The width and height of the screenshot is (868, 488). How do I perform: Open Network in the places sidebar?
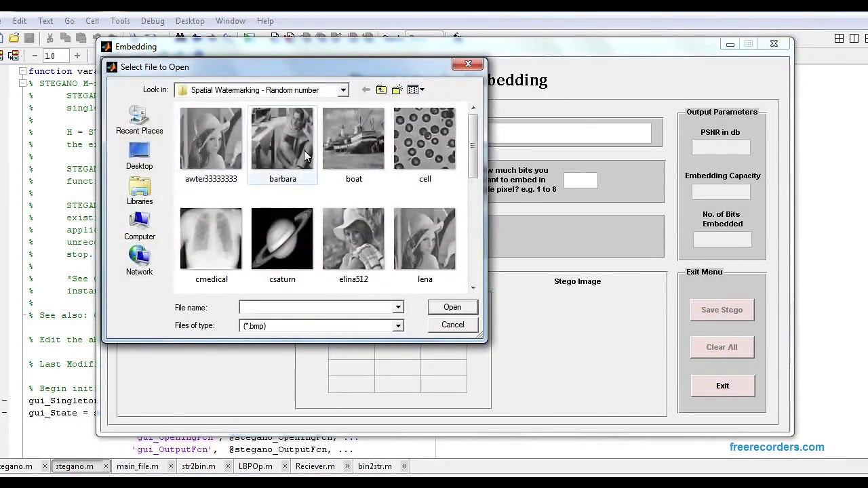coord(139,262)
